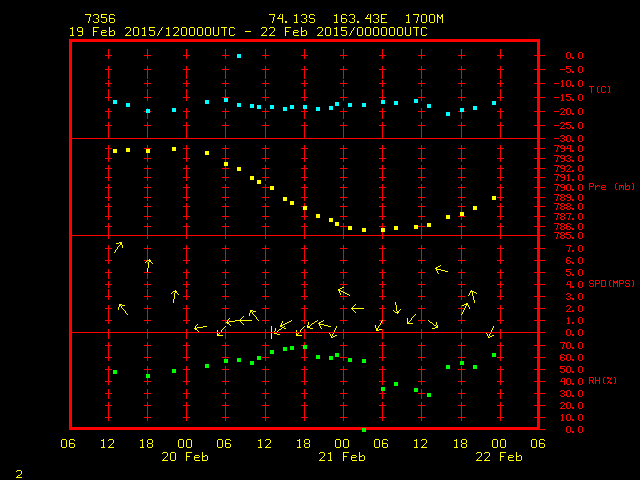Click the green humidity point at 0.0 baseline

[363, 429]
